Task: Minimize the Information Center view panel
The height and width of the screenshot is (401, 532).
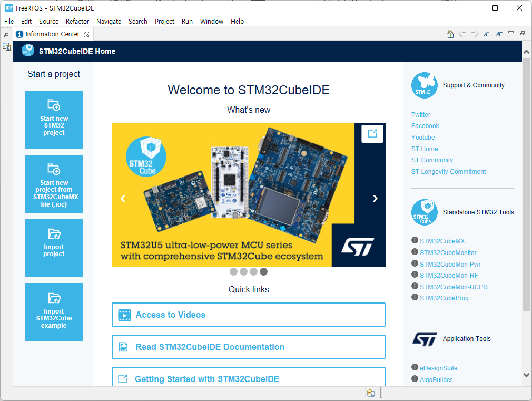Action: click(x=510, y=33)
